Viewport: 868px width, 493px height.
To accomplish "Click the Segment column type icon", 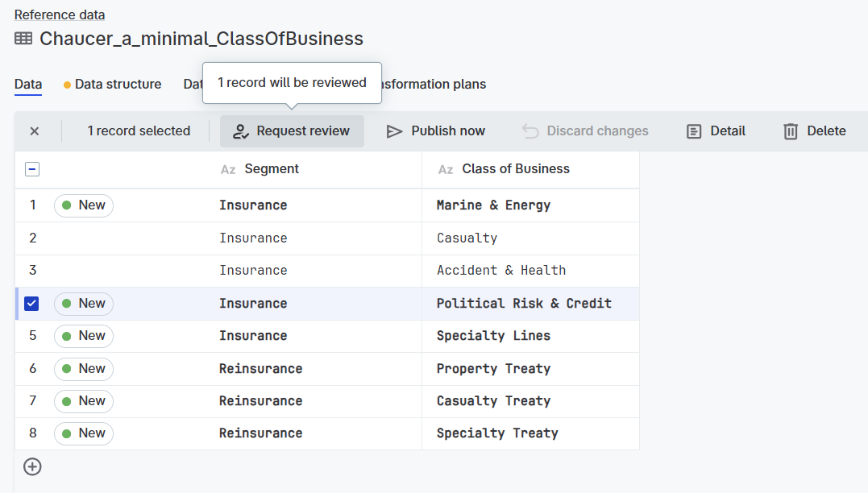I will (x=228, y=169).
